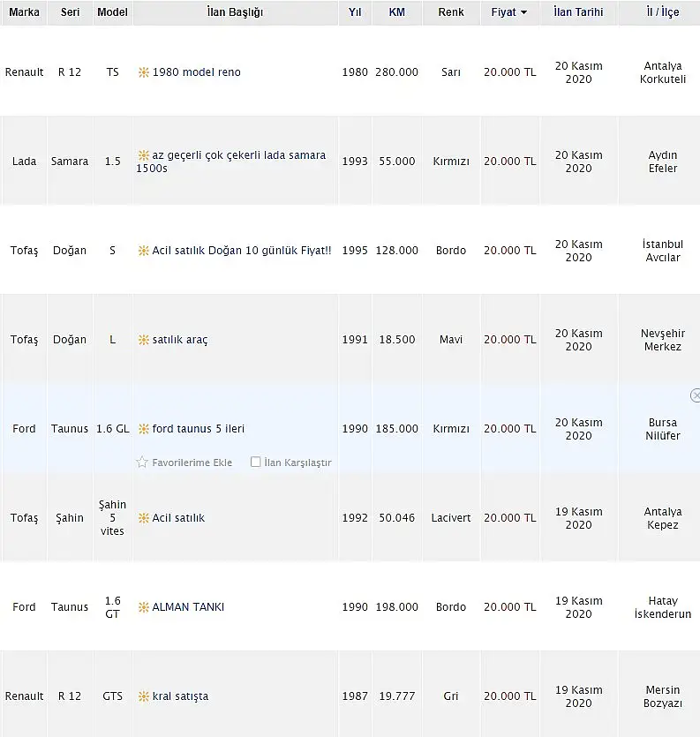The height and width of the screenshot is (737, 700).
Task: Click sun icon beside ALMAN TANKI listing
Action: pyautogui.click(x=143, y=606)
